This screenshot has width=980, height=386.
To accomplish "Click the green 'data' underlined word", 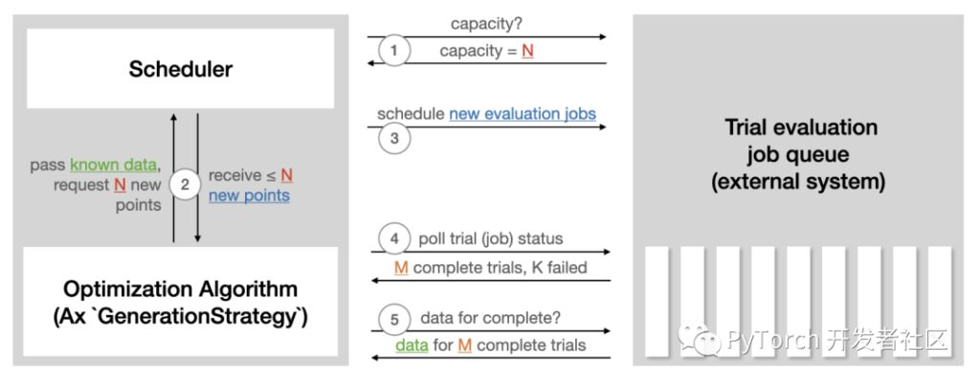I will pos(412,346).
